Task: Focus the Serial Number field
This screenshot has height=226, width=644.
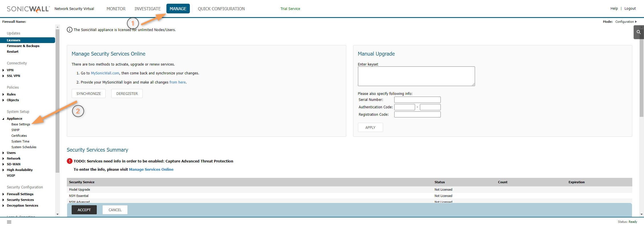Action: [x=417, y=100]
